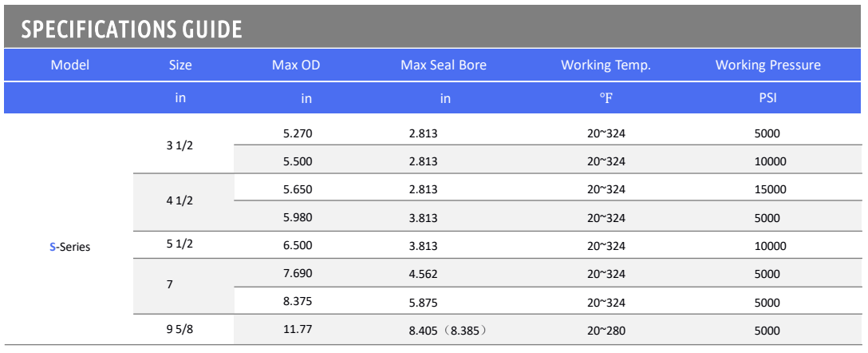
Task: Click the SPECIFICATIONS GUIDE title
Action: click(x=132, y=30)
